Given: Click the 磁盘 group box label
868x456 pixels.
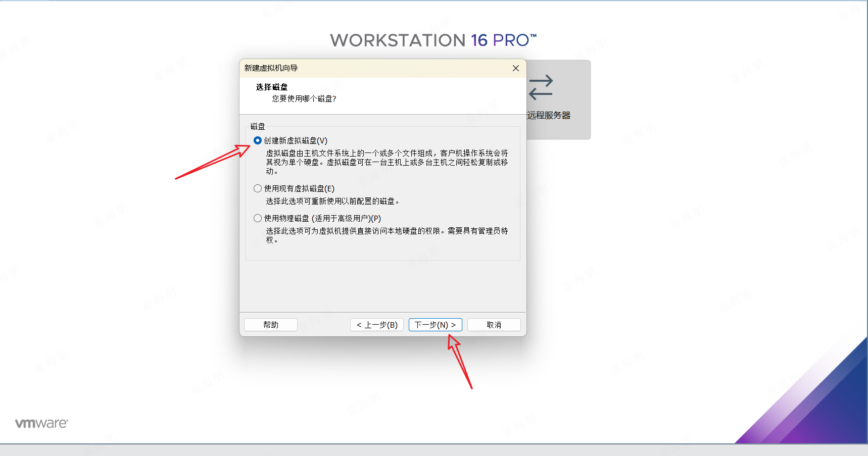Looking at the screenshot, I should coord(258,126).
